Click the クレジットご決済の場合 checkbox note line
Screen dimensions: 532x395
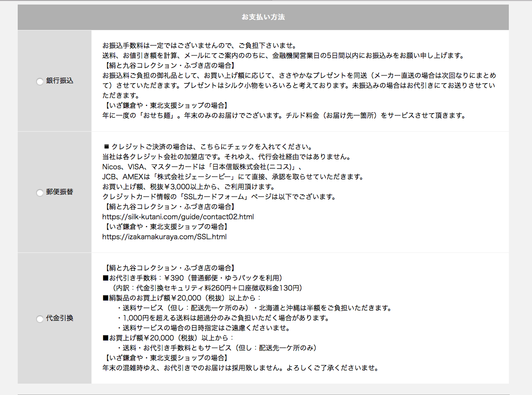tap(208, 147)
